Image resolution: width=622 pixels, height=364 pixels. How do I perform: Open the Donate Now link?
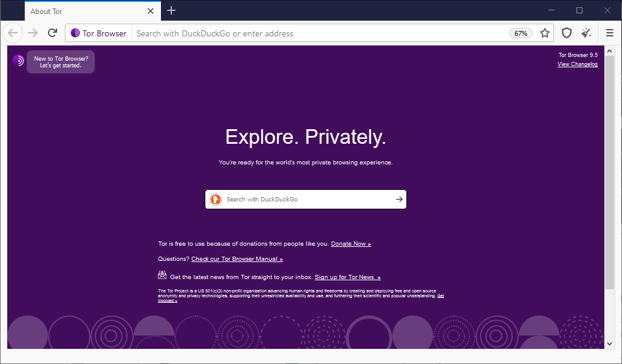pos(350,244)
